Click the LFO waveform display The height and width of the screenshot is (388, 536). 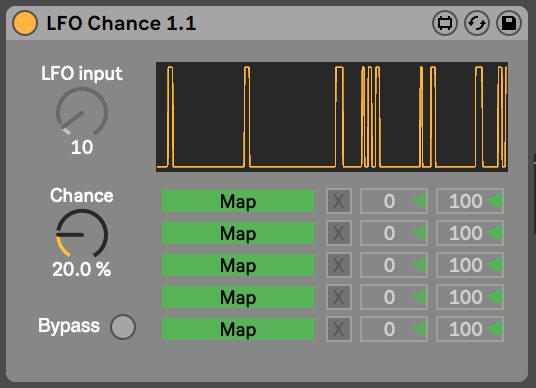(332, 117)
